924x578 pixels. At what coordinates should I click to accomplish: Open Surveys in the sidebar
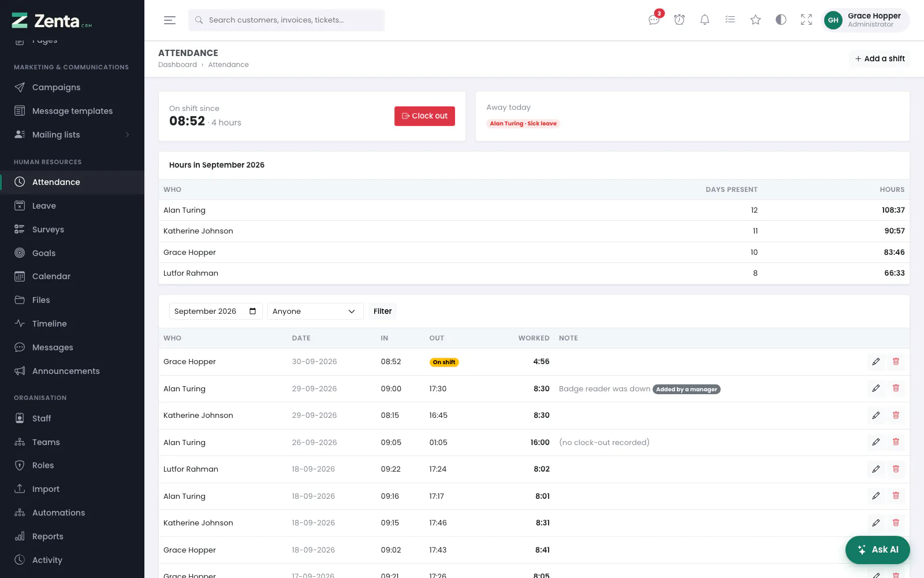(72, 229)
